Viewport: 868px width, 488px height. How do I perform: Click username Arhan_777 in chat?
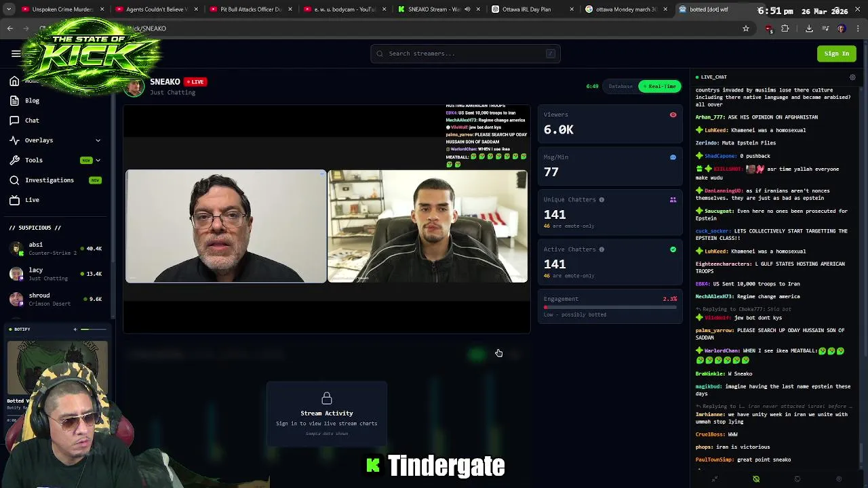pyautogui.click(x=709, y=117)
